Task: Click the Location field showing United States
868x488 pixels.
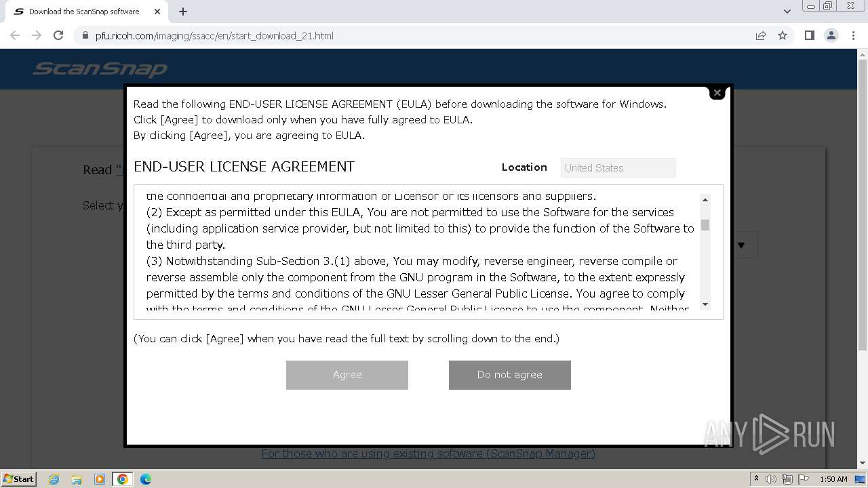Action: coord(618,168)
